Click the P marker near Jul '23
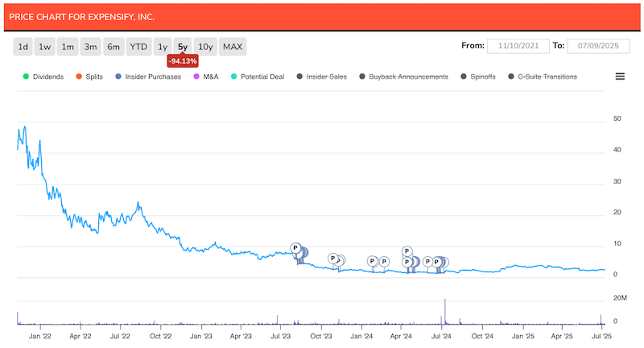644x348 pixels. coord(295,248)
